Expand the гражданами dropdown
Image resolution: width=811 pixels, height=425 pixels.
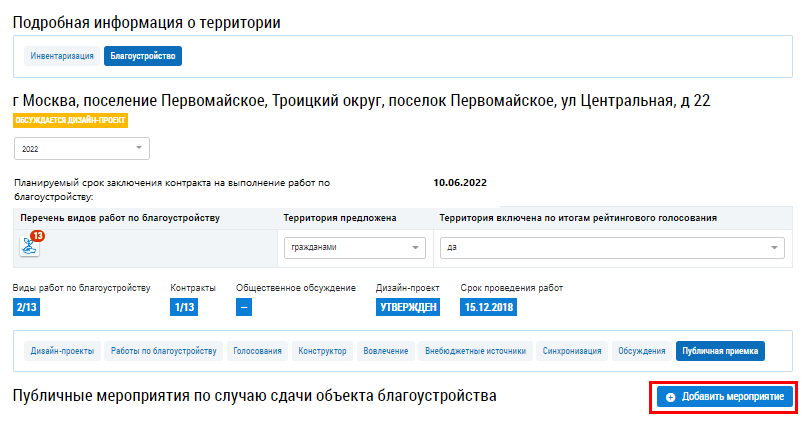(355, 248)
